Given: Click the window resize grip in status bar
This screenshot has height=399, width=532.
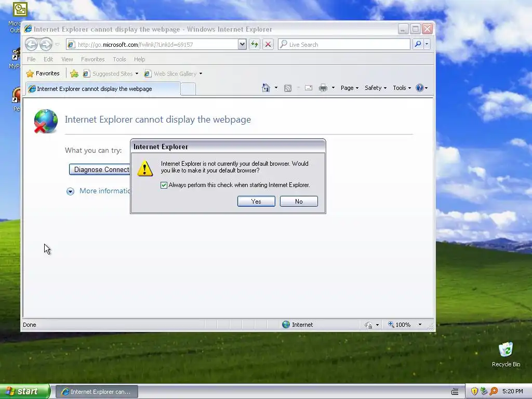Looking at the screenshot, I should pyautogui.click(x=430, y=326).
